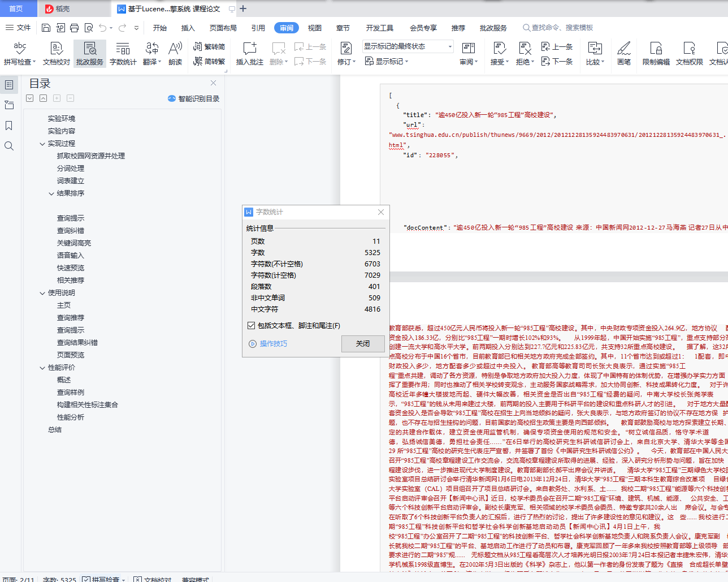Click the magnifier search icon in left sidebar
This screenshot has width=728, height=582.
coord(9,146)
